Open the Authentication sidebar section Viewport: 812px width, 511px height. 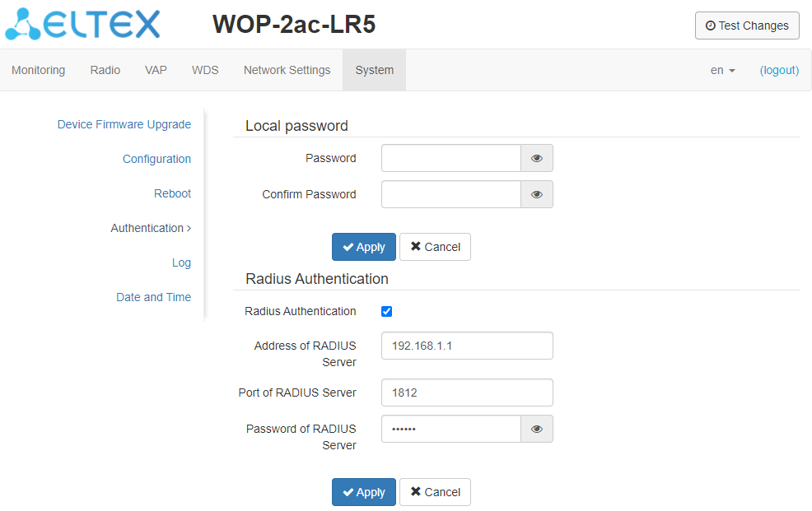(151, 228)
